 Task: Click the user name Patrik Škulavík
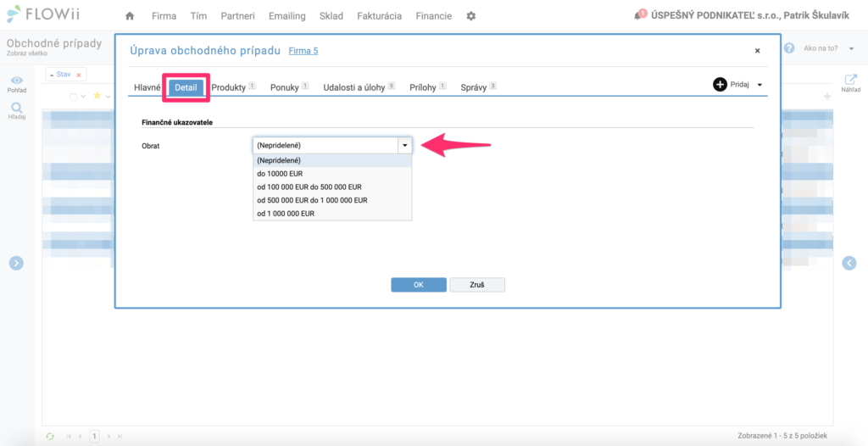click(816, 15)
